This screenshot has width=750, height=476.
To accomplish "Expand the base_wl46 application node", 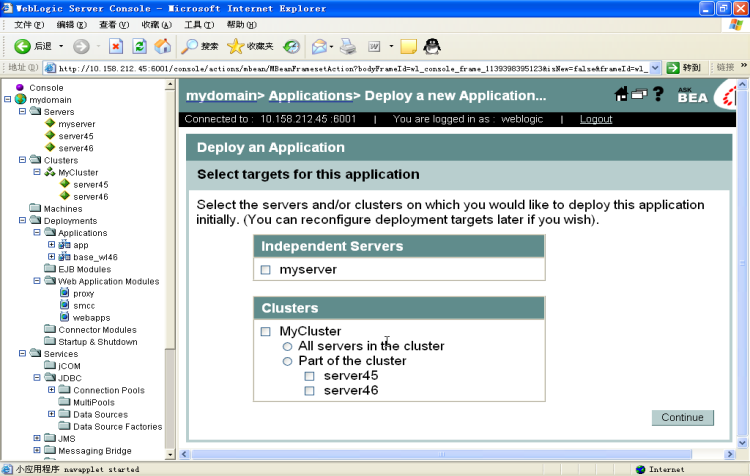I will click(x=52, y=256).
